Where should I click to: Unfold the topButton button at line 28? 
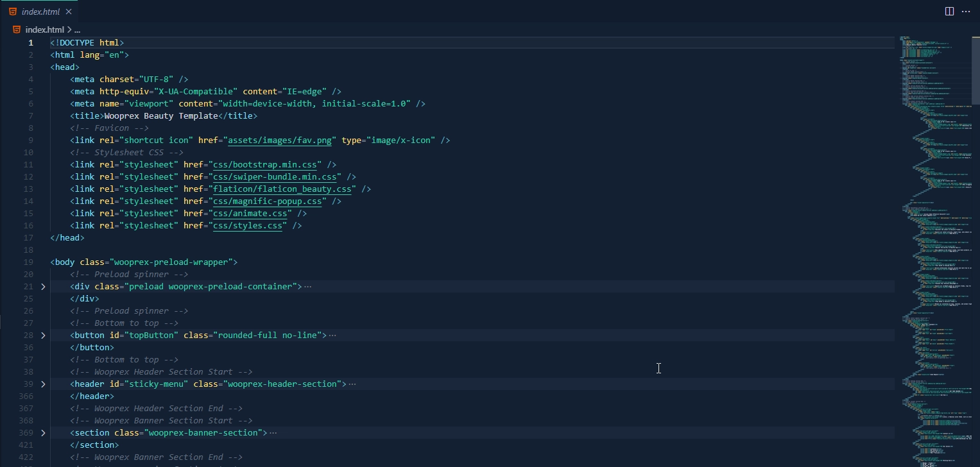coord(42,335)
